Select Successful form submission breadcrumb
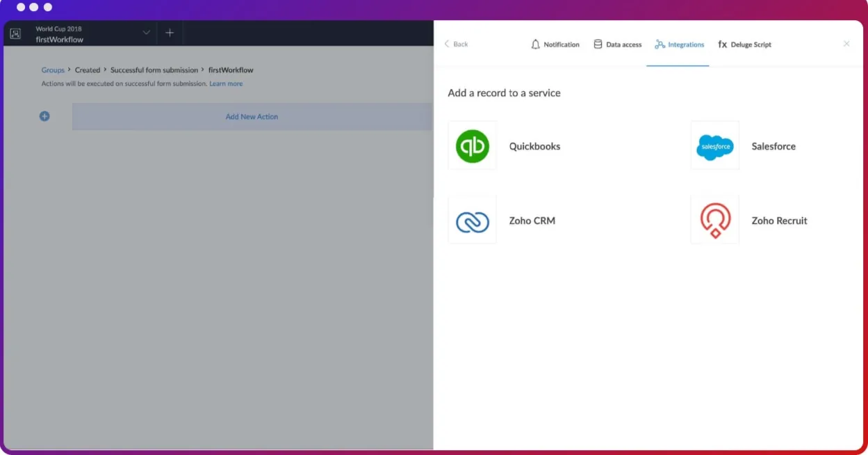Viewport: 868px width, 455px height. [x=154, y=70]
